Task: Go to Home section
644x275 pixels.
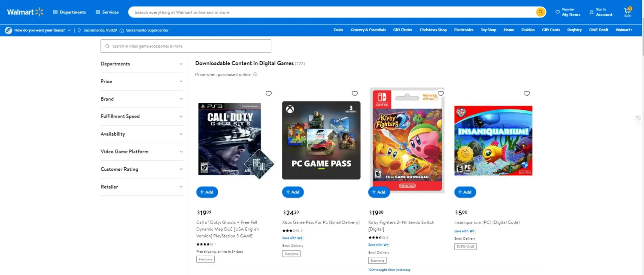Action: [x=509, y=30]
